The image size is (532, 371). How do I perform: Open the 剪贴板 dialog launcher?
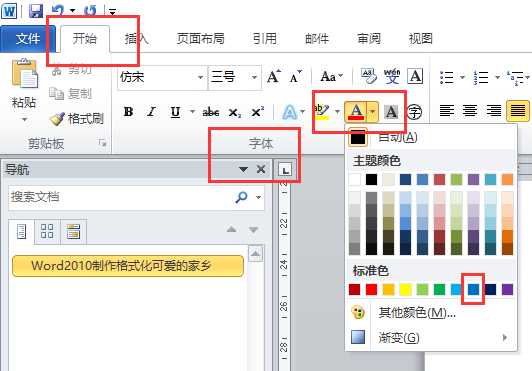pos(102,143)
